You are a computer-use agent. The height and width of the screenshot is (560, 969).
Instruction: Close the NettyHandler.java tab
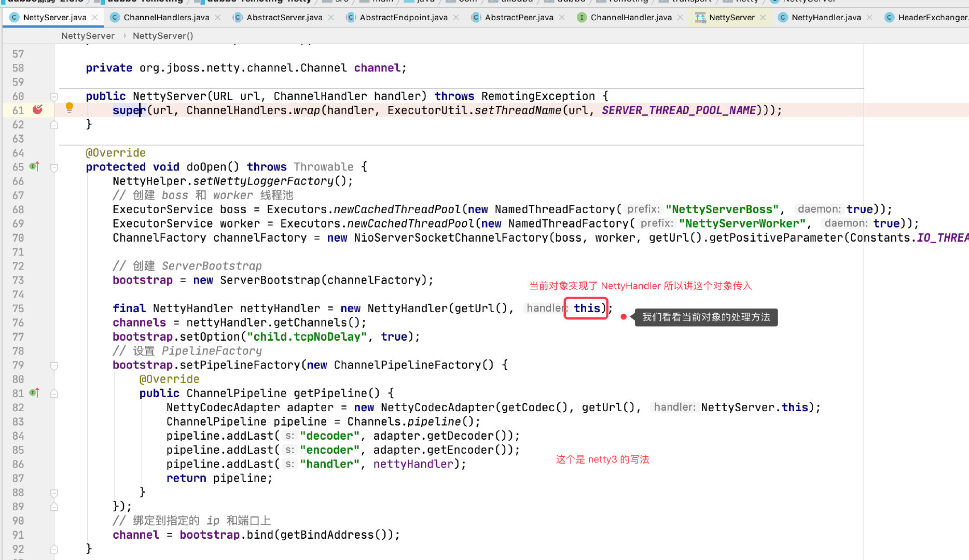pos(869,17)
